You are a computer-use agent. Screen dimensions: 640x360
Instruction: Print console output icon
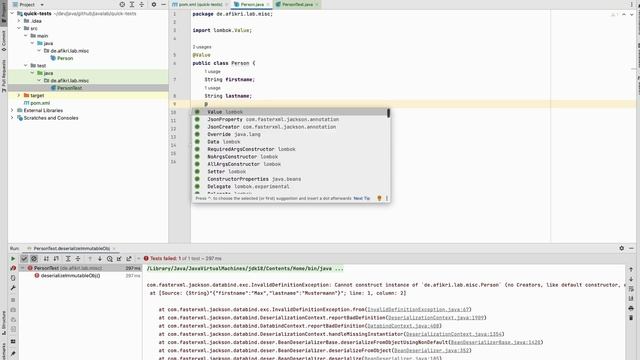[631, 308]
